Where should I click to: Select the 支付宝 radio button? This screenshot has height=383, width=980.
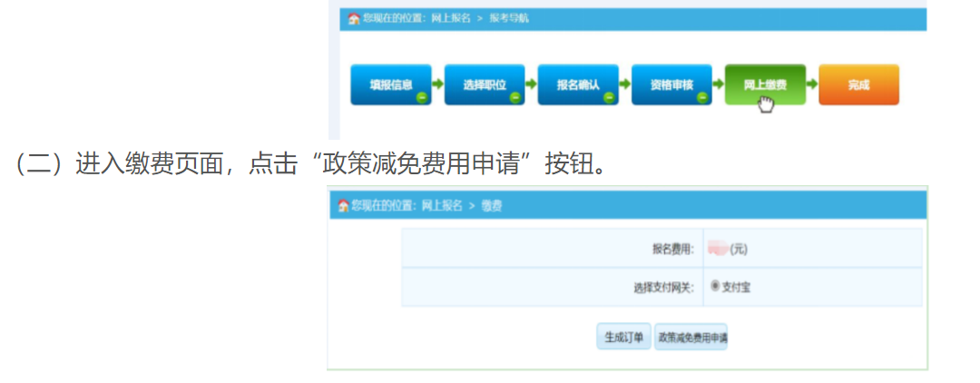[x=715, y=286]
